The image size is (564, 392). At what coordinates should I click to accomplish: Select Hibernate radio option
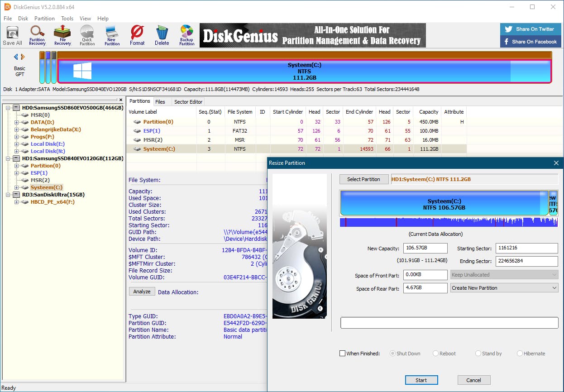pyautogui.click(x=520, y=354)
